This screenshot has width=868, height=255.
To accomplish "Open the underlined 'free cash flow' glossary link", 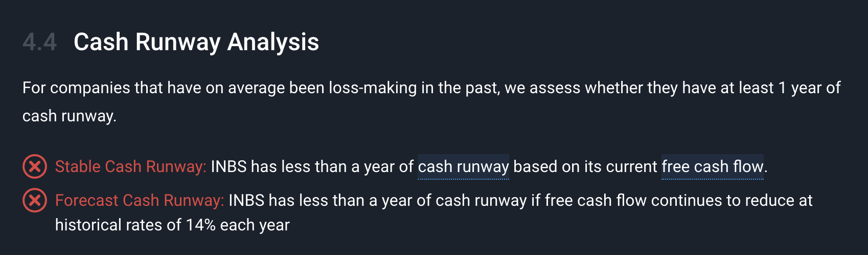I will (x=713, y=167).
